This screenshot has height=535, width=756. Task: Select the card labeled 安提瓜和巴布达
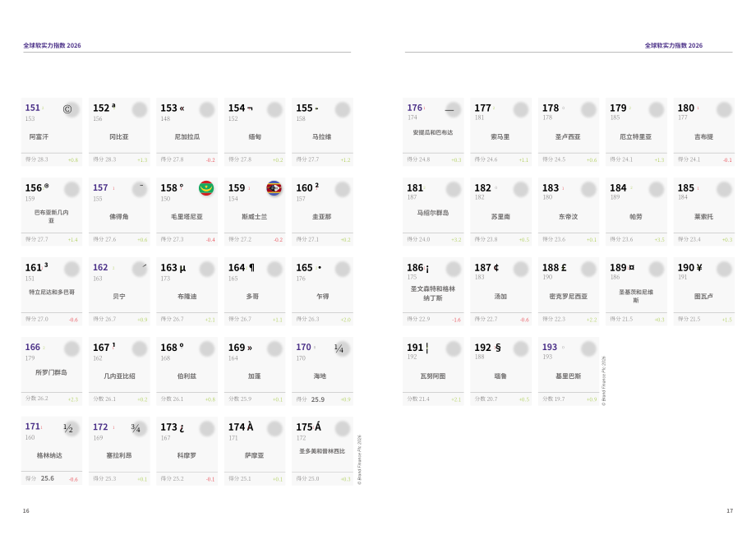coord(433,132)
